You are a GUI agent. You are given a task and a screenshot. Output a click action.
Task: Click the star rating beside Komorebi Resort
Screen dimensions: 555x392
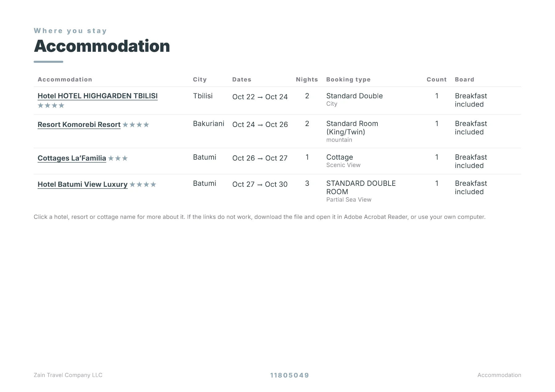pyautogui.click(x=136, y=125)
